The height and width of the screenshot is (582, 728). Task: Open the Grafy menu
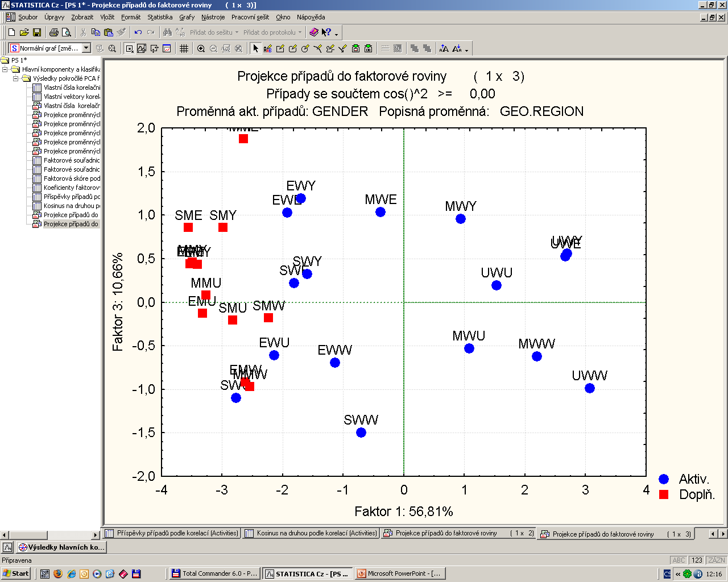[187, 17]
